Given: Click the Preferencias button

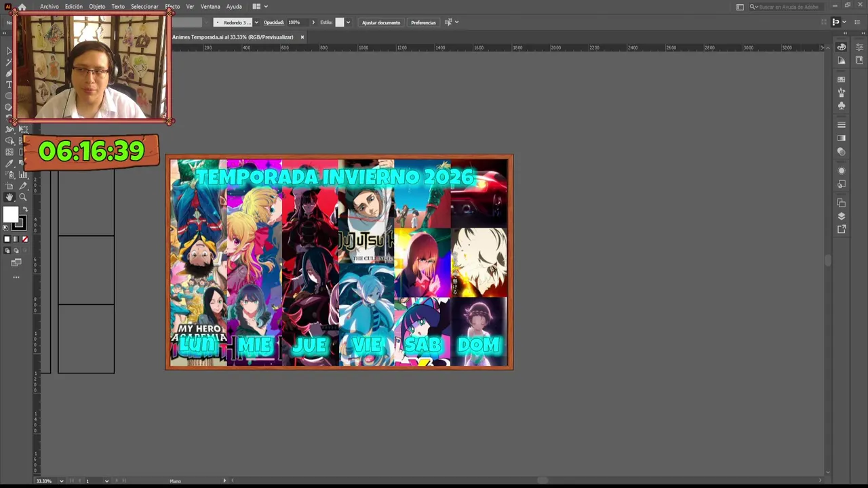Looking at the screenshot, I should (x=423, y=22).
